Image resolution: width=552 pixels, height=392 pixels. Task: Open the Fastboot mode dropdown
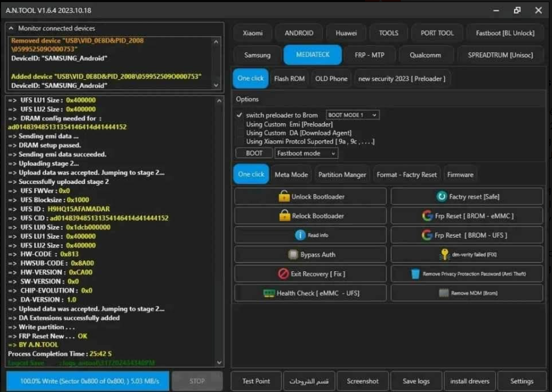[x=306, y=153]
